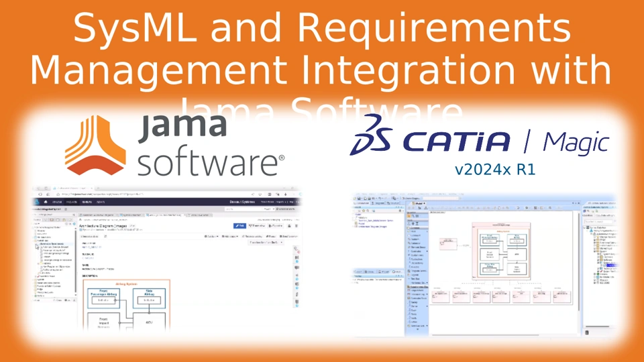The width and height of the screenshot is (644, 362).
Task: Click the Jama logo in dark navigation bar
Action: 36,202
